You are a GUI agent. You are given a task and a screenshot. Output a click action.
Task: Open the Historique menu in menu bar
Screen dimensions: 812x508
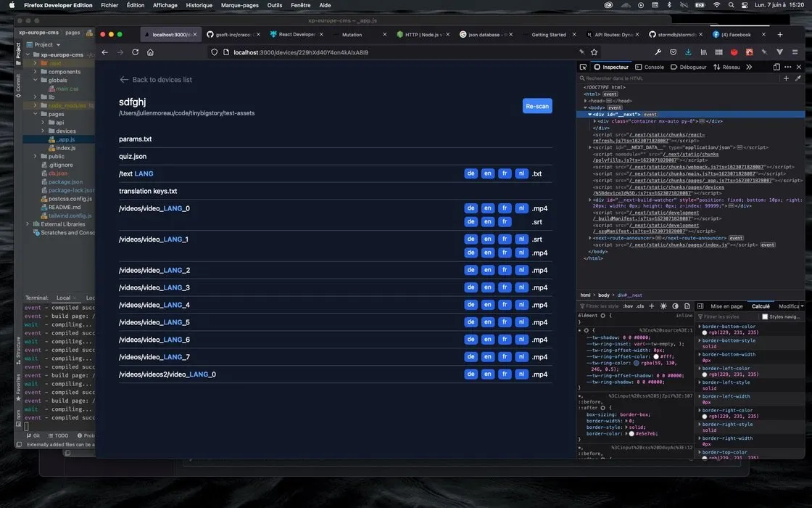pyautogui.click(x=199, y=5)
